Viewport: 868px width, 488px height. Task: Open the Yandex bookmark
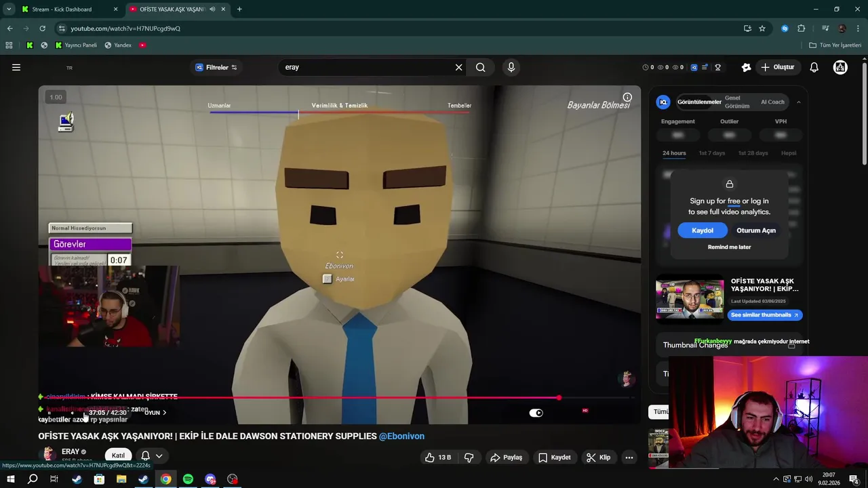(x=118, y=45)
